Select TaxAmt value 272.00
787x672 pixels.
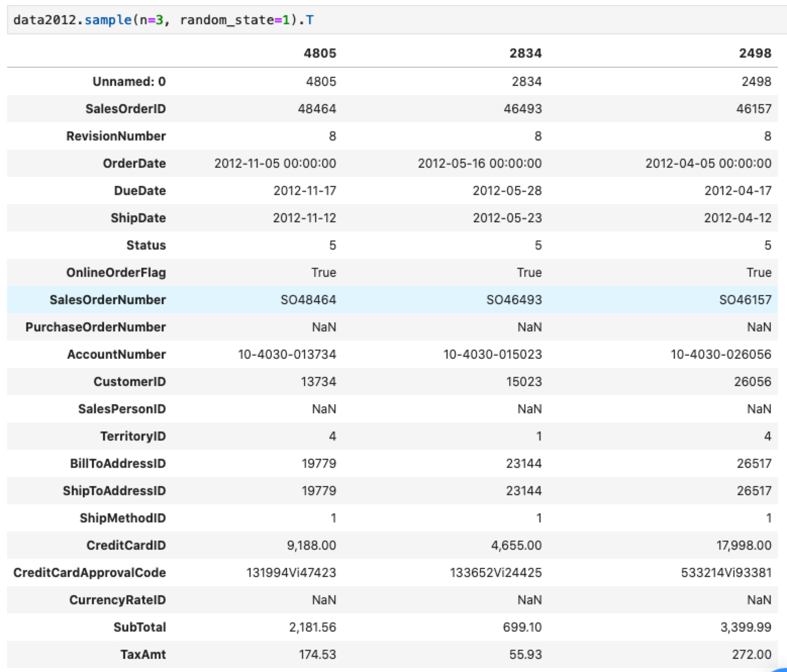[752, 655]
